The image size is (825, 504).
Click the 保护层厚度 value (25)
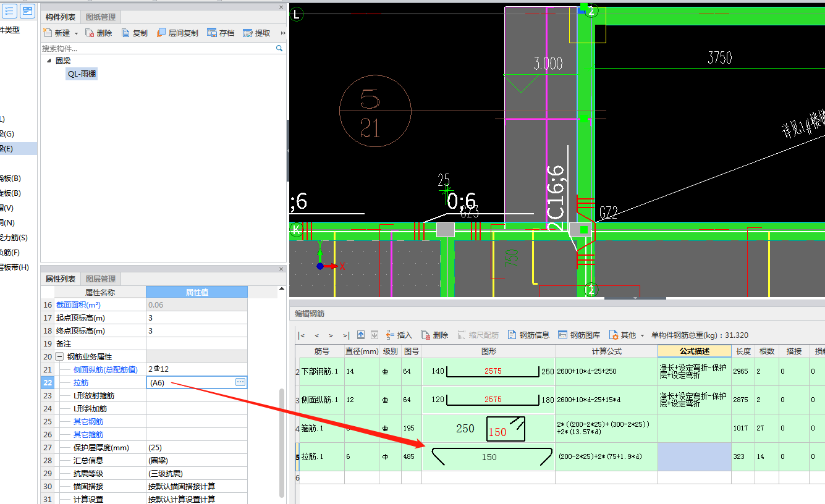click(x=197, y=447)
